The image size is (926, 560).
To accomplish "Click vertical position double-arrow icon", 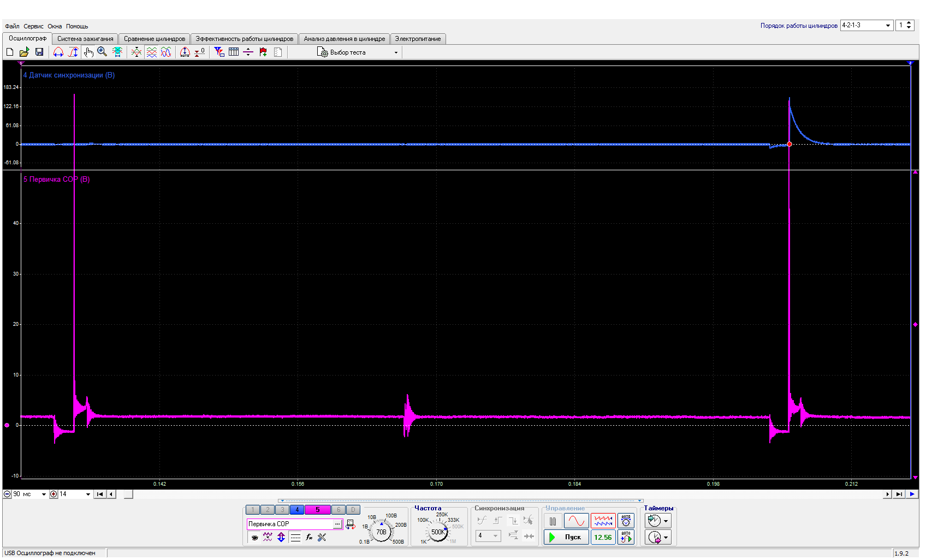I will tap(281, 538).
